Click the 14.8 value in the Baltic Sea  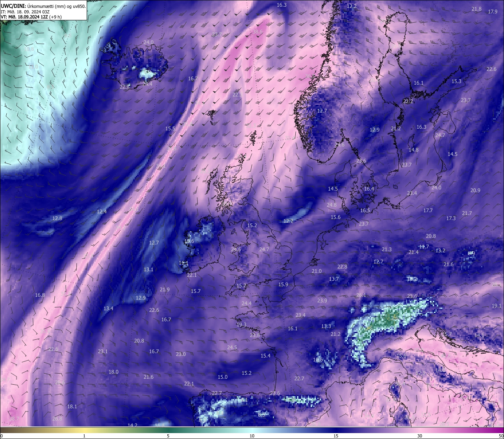tap(413, 150)
